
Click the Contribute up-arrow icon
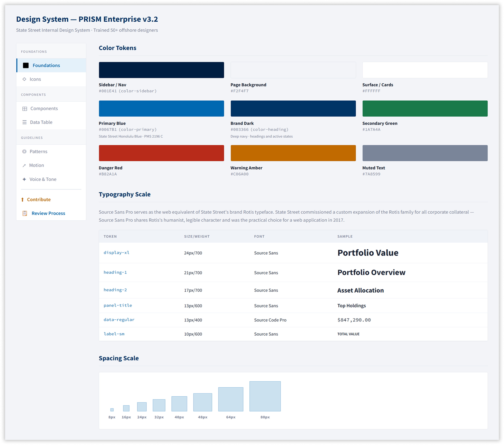click(x=23, y=200)
